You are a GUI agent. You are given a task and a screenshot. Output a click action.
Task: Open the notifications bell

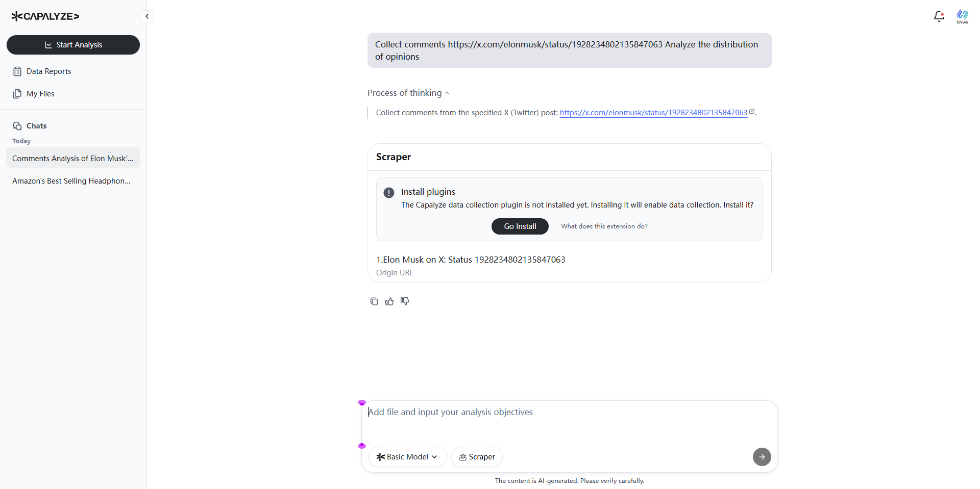[x=939, y=16]
